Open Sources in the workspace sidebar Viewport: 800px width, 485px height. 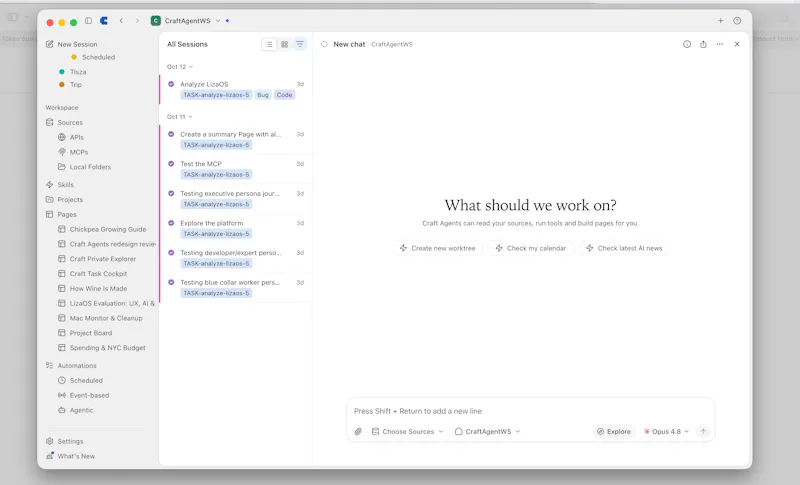point(64,122)
